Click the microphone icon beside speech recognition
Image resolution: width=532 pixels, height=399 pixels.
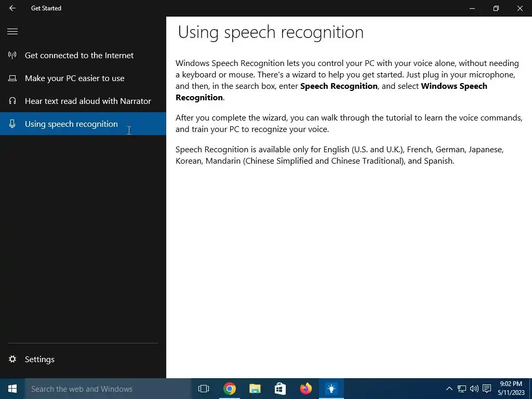12,124
